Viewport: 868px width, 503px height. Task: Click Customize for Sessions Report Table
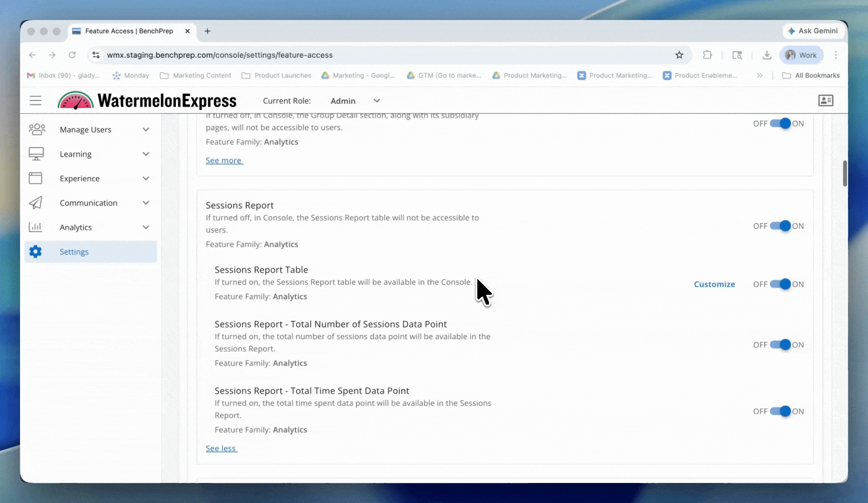tap(714, 285)
